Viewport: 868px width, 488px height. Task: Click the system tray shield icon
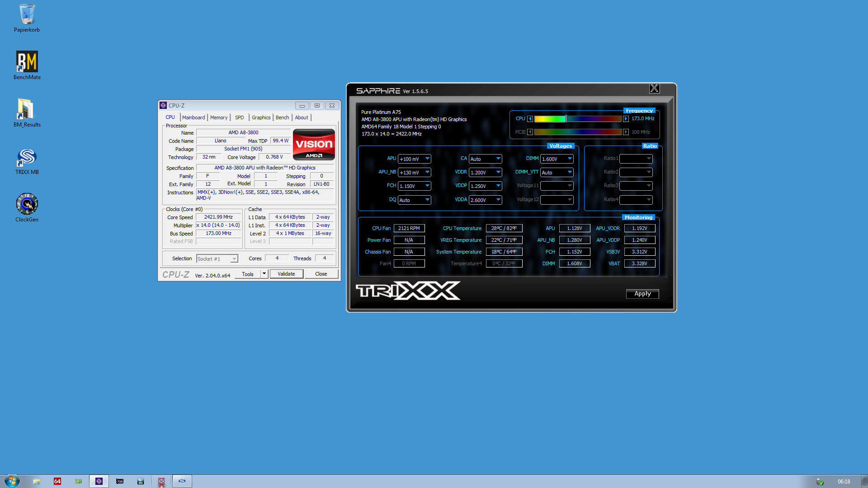pos(820,482)
